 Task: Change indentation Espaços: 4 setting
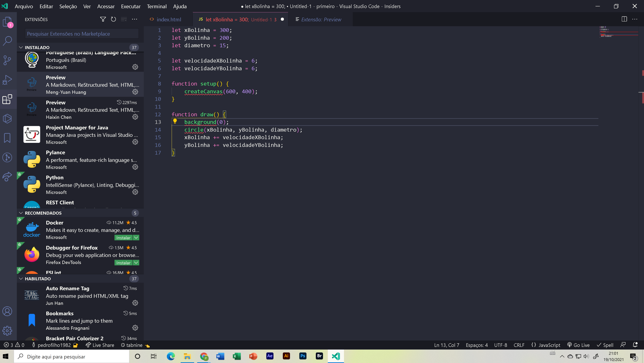(477, 345)
